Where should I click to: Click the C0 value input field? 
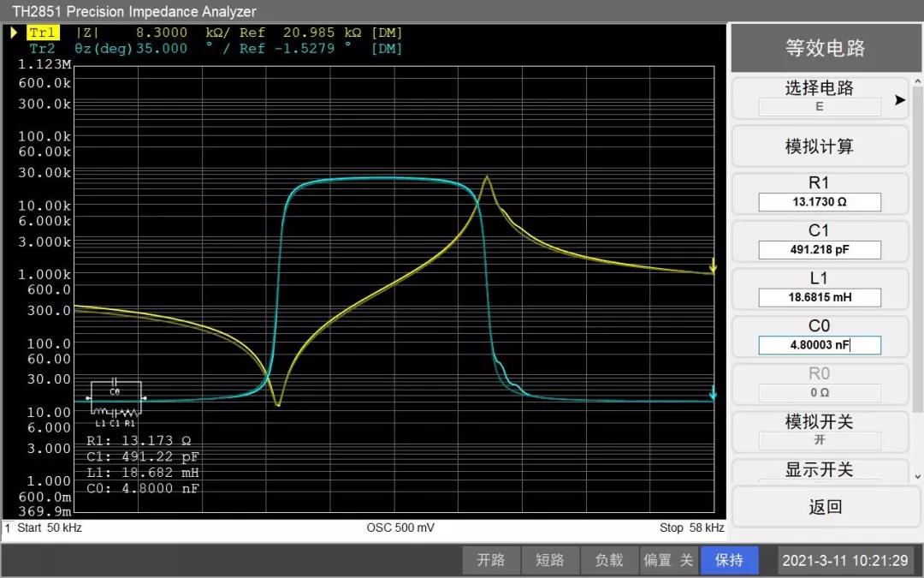click(x=820, y=345)
